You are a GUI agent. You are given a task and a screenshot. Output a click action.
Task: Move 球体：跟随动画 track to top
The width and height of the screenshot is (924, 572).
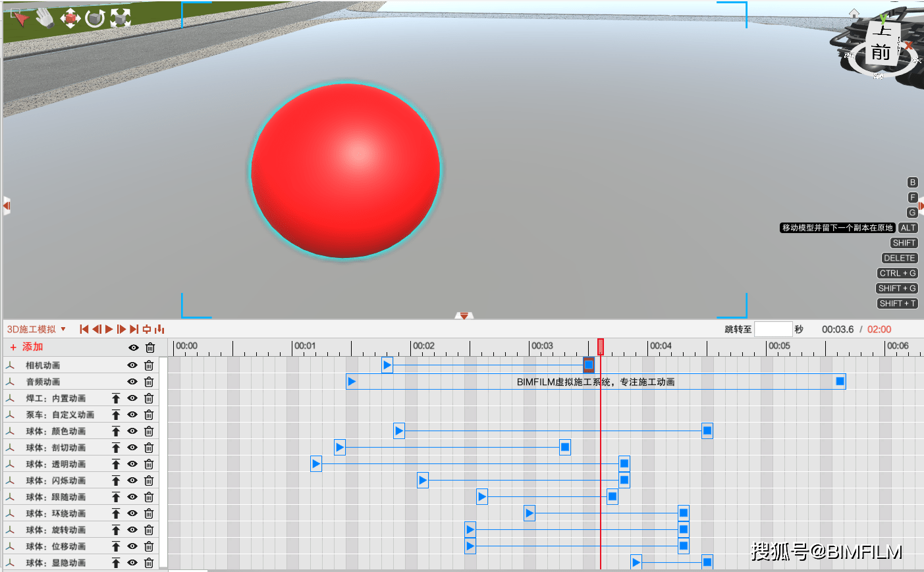116,497
